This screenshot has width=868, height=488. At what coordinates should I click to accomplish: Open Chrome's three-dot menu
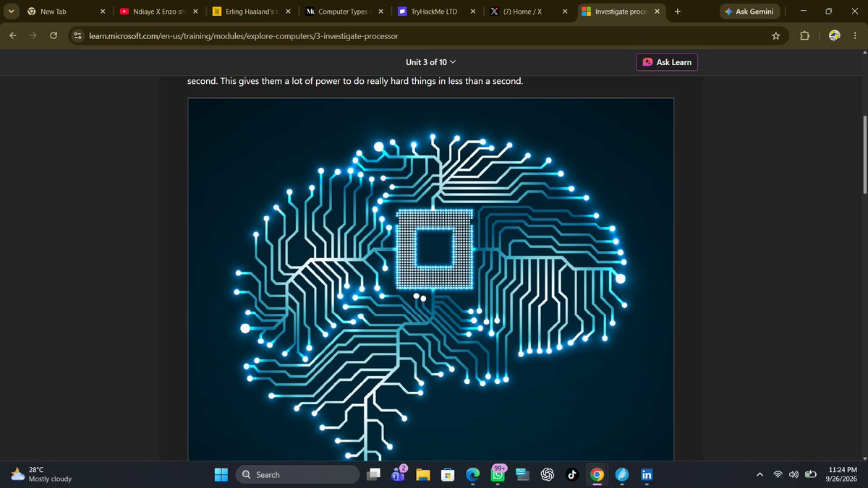(x=854, y=35)
